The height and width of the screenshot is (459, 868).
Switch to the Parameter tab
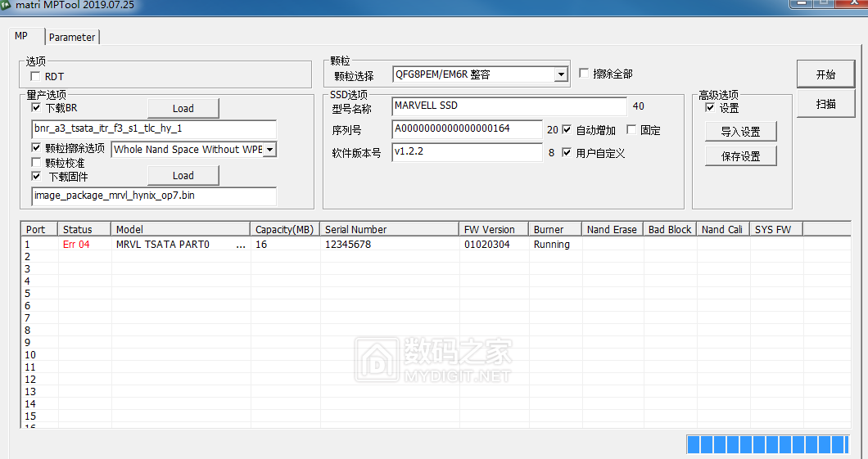pyautogui.click(x=72, y=37)
